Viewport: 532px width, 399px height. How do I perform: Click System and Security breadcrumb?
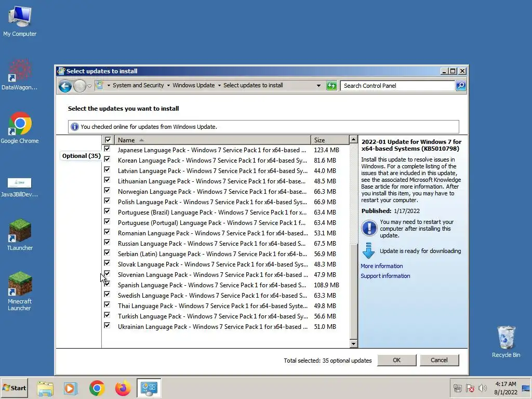[x=138, y=86]
